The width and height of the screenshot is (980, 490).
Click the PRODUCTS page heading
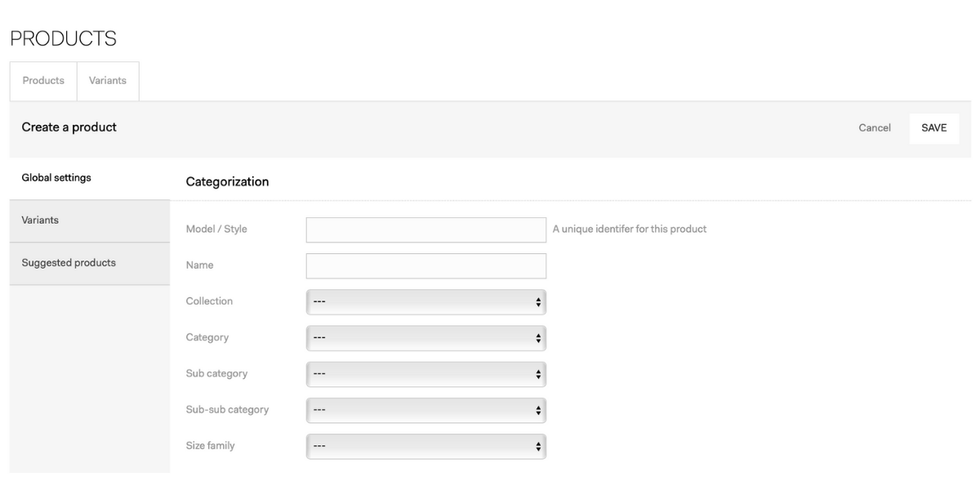[63, 38]
